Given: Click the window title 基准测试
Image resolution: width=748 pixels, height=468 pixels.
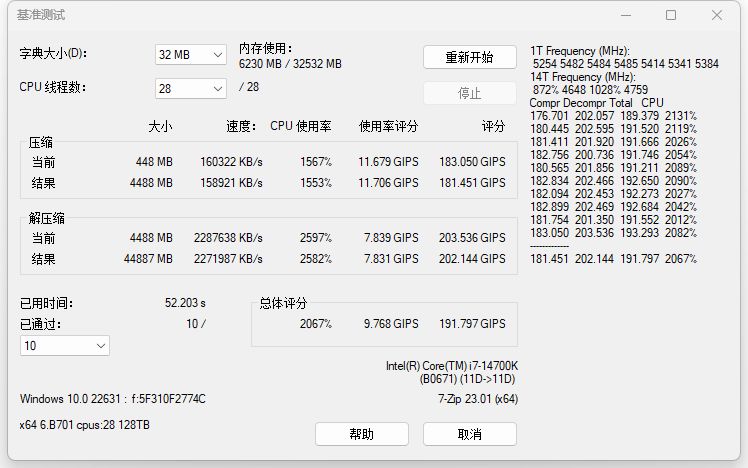Looking at the screenshot, I should pyautogui.click(x=41, y=15).
